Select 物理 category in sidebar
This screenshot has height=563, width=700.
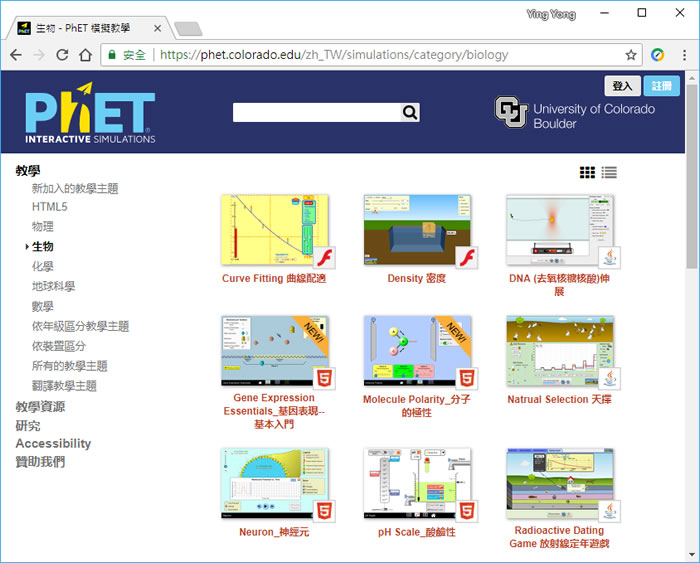43,227
